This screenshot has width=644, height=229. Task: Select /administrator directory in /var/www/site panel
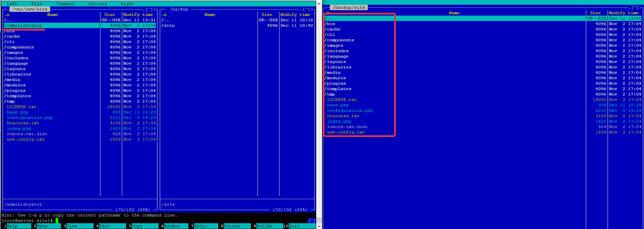tap(80, 25)
